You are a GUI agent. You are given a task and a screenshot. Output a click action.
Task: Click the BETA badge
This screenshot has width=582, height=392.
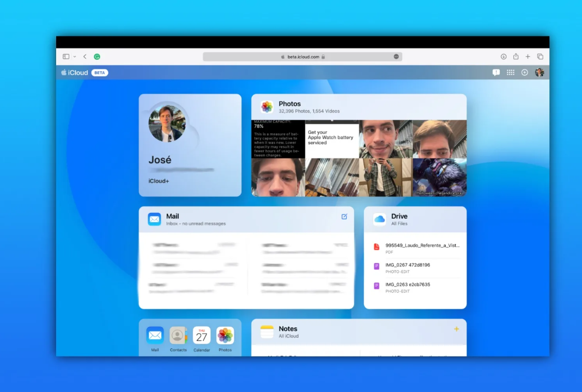click(100, 73)
